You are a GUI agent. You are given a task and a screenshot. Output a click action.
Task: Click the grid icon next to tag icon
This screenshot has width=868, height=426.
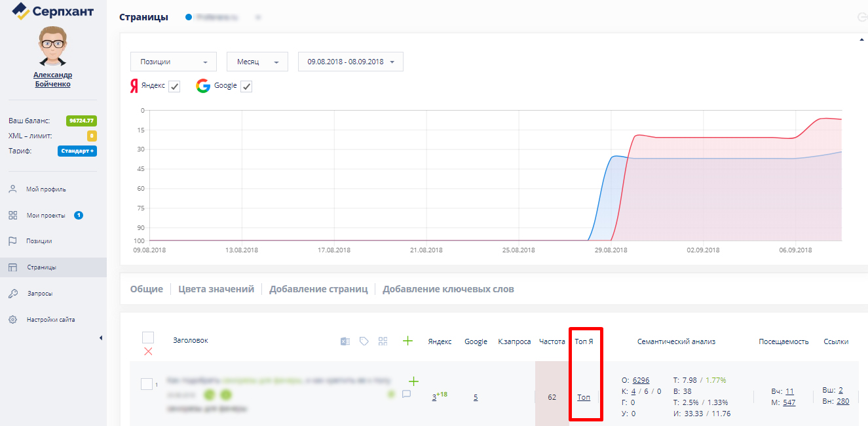tap(383, 341)
